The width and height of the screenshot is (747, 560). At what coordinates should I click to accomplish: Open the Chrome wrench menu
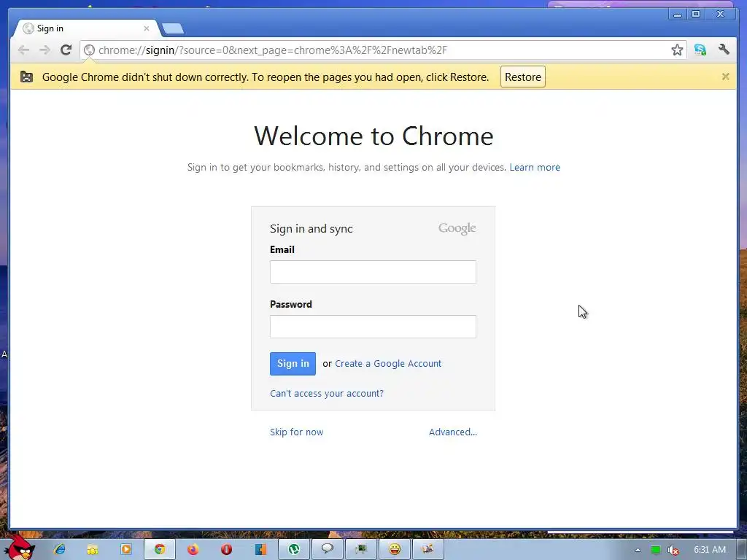point(724,50)
